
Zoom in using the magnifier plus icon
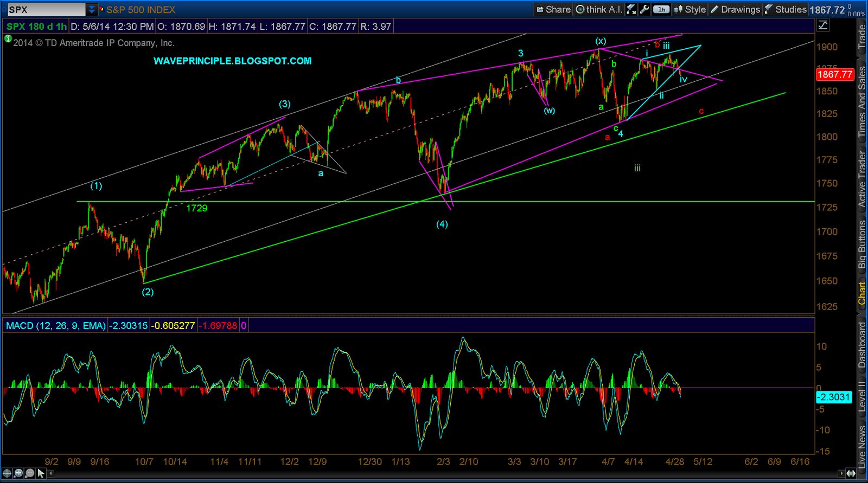(x=18, y=473)
